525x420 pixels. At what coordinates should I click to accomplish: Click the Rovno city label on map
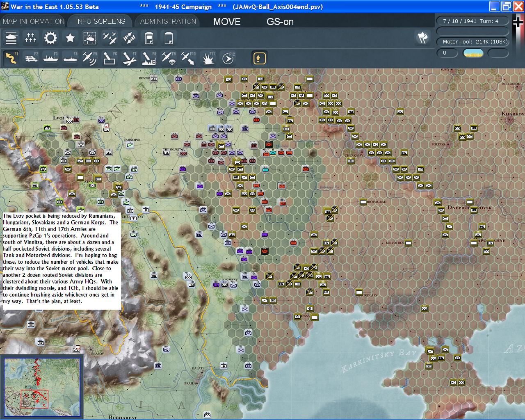[144, 78]
